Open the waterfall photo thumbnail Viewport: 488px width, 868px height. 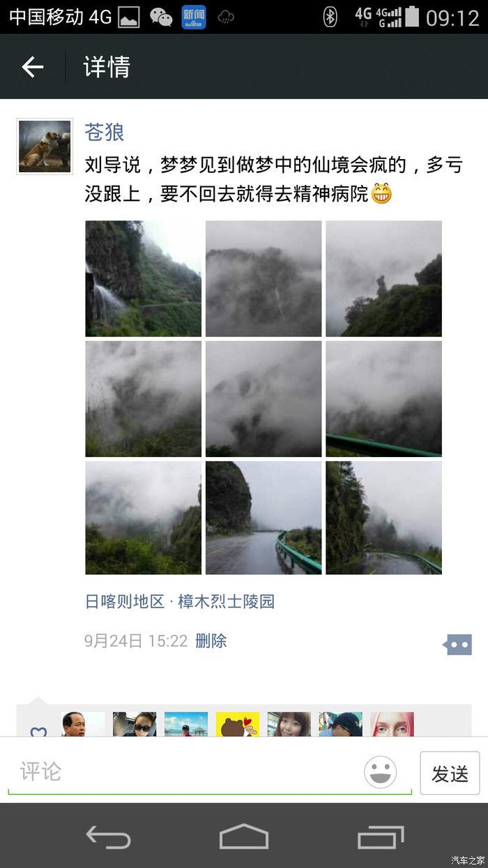click(144, 278)
